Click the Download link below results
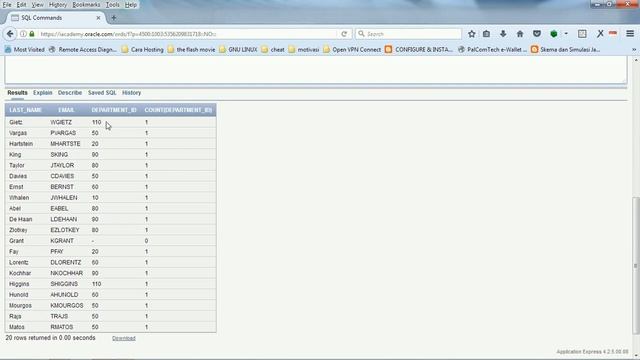Viewport: 640px width, 360px height. tap(124, 338)
